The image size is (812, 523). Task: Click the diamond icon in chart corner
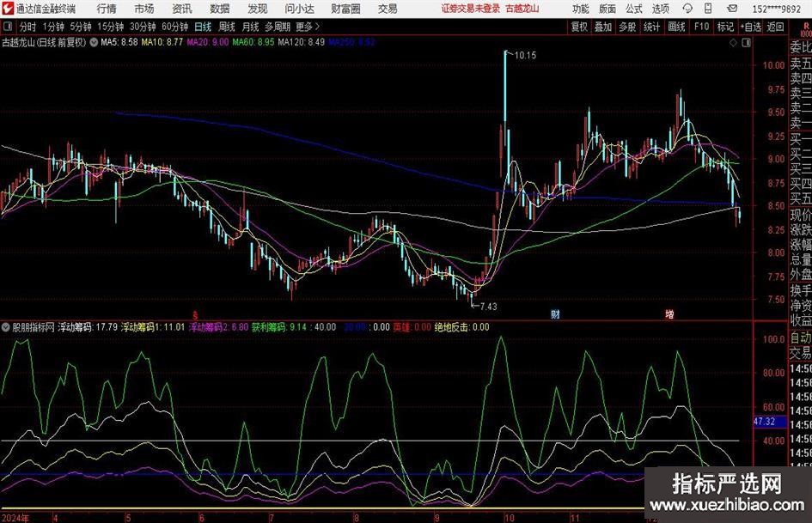click(x=733, y=43)
